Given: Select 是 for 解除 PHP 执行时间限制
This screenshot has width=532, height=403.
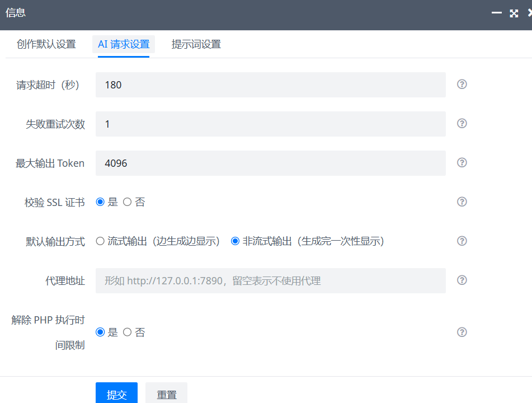Looking at the screenshot, I should (100, 332).
